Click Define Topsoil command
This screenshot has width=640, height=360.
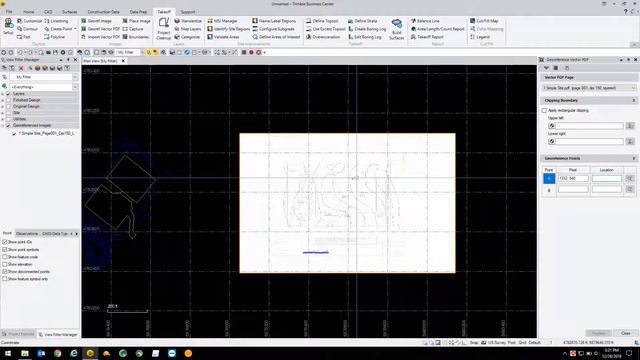tap(322, 21)
